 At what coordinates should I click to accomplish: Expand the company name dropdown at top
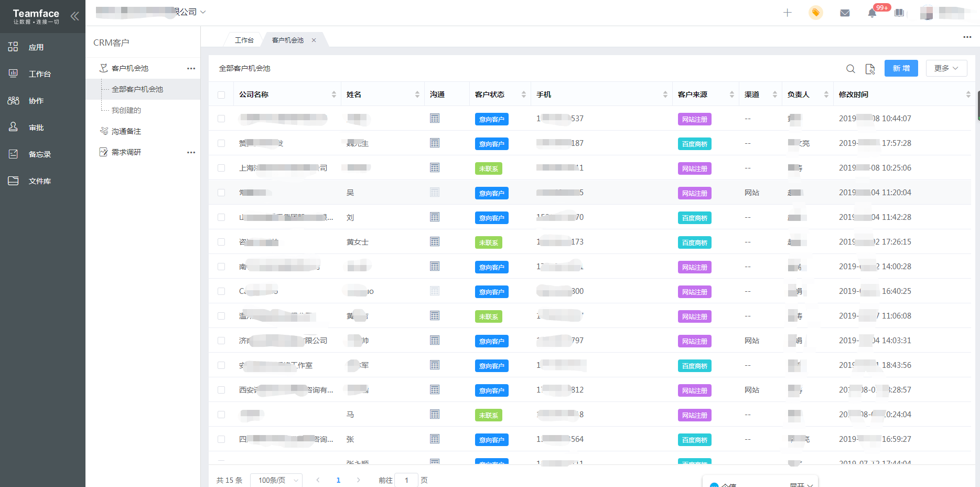pos(203,12)
